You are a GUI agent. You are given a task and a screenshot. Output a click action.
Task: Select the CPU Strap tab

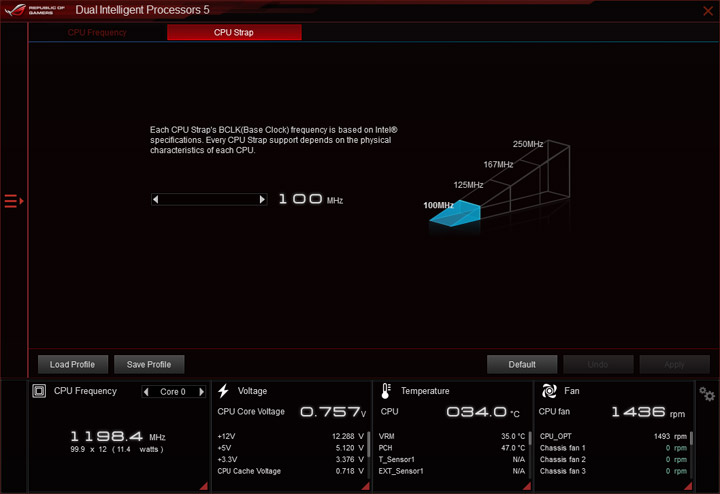[x=234, y=33]
